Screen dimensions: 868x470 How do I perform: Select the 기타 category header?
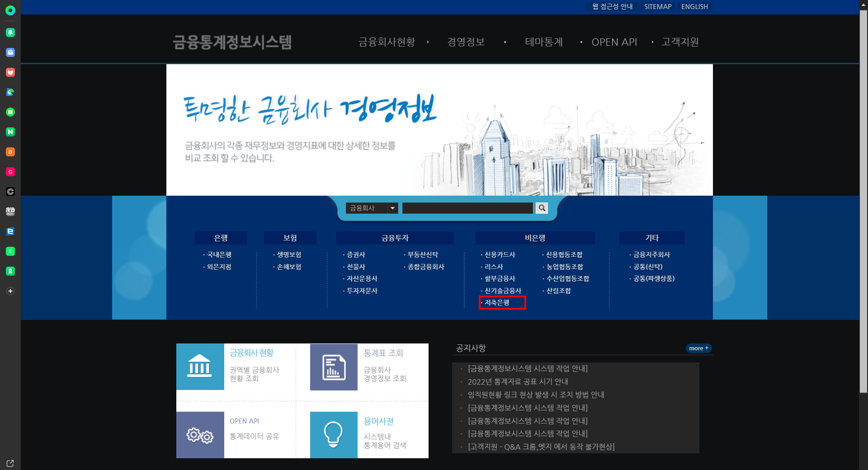[652, 238]
